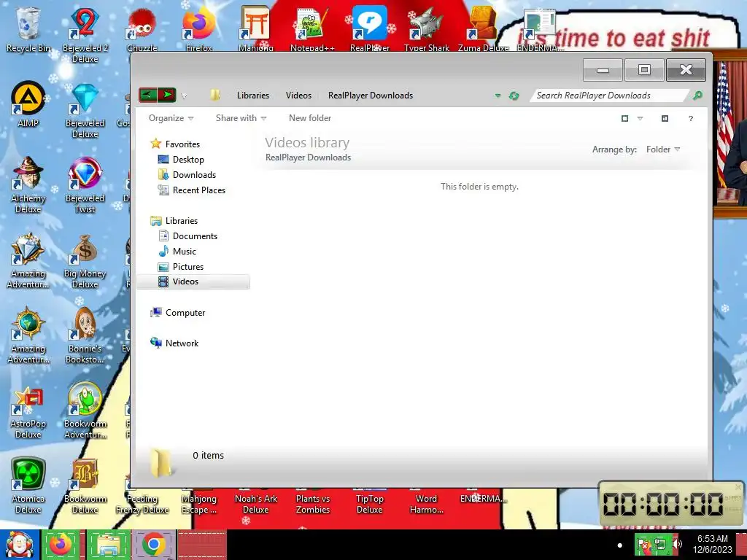Open the view options dropdown arrow
The image size is (747, 560).
(x=640, y=119)
